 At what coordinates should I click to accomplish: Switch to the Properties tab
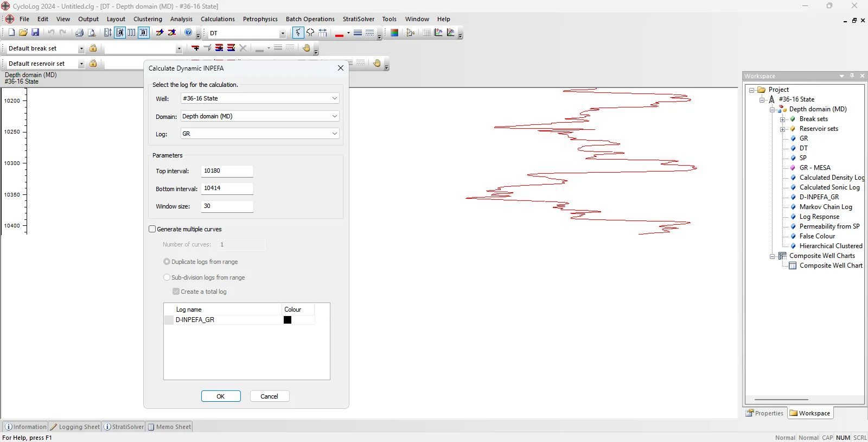pyautogui.click(x=764, y=413)
